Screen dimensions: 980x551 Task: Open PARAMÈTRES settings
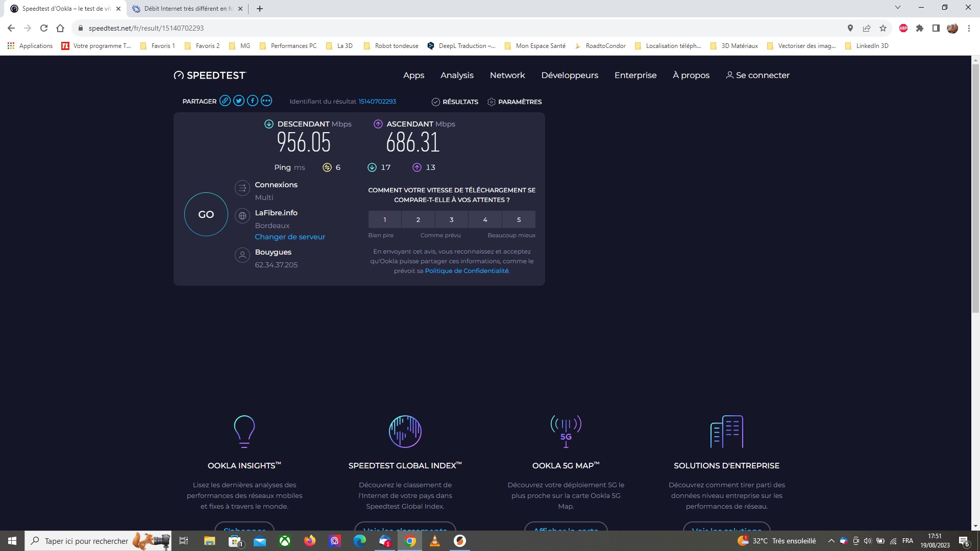coord(514,102)
